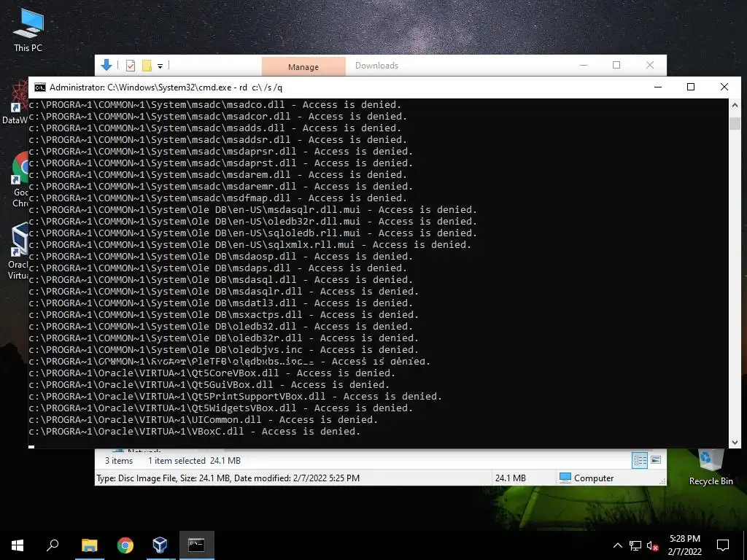Click the Computer icon in Explorer status bar

point(565,478)
